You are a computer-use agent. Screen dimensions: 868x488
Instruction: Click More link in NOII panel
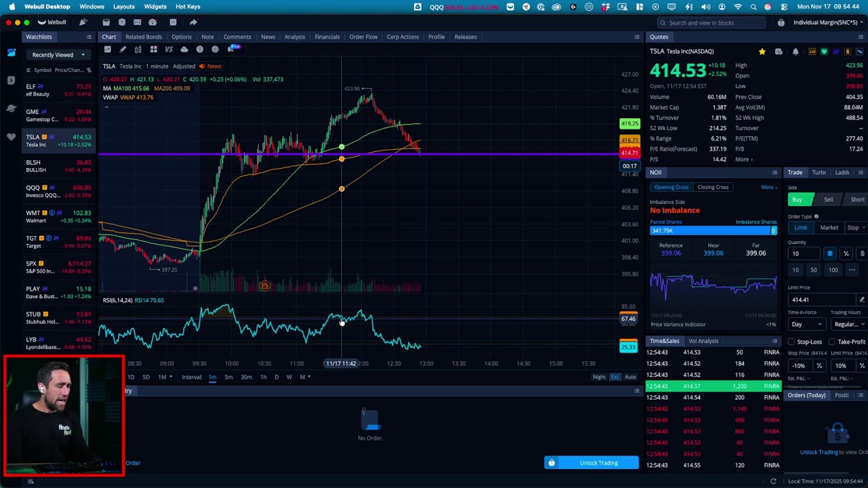[768, 187]
